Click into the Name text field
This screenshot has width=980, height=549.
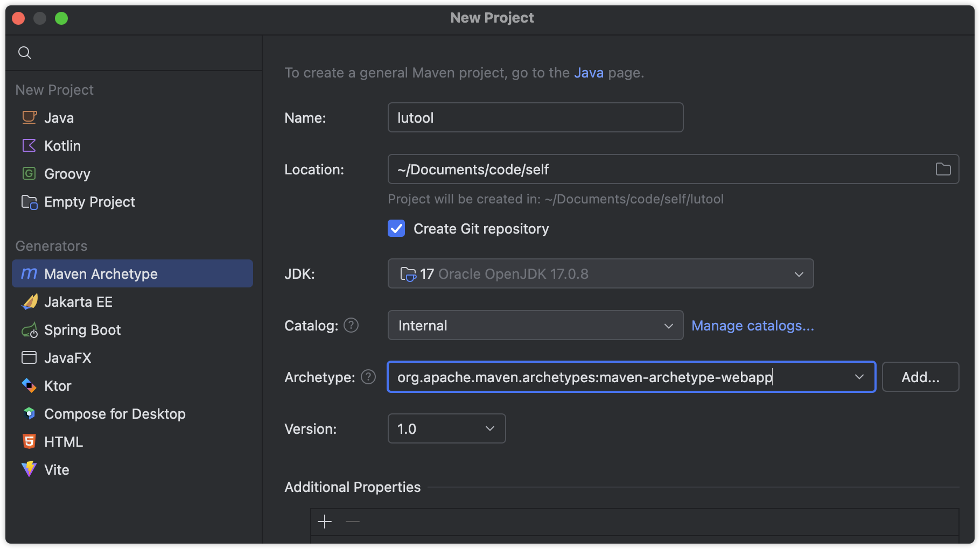click(535, 118)
